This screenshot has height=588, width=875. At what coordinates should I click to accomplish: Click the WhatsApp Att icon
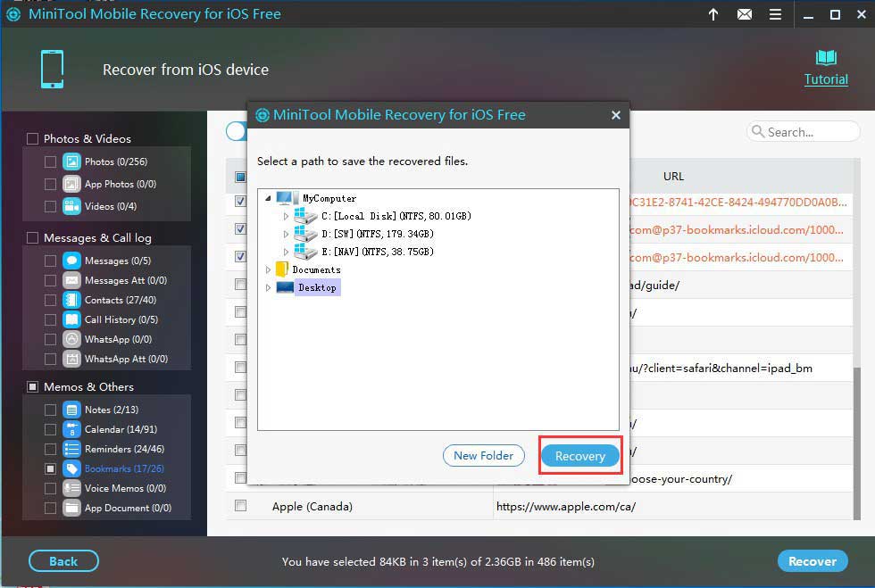72,359
